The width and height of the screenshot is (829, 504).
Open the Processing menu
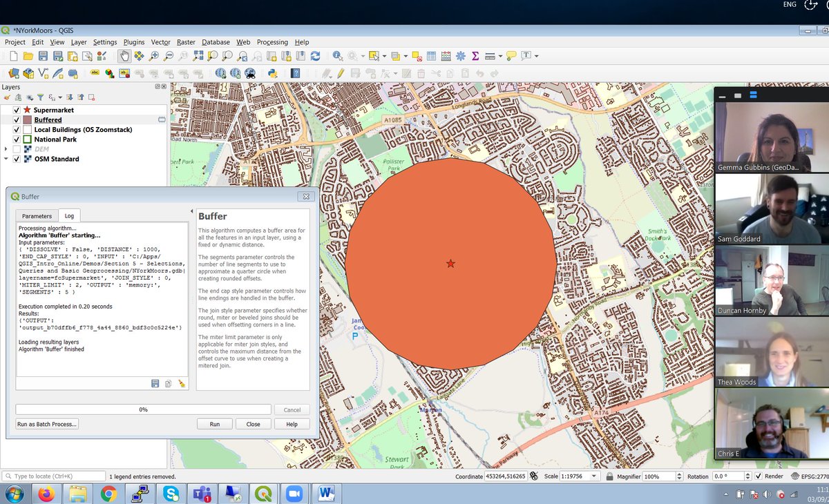click(272, 42)
